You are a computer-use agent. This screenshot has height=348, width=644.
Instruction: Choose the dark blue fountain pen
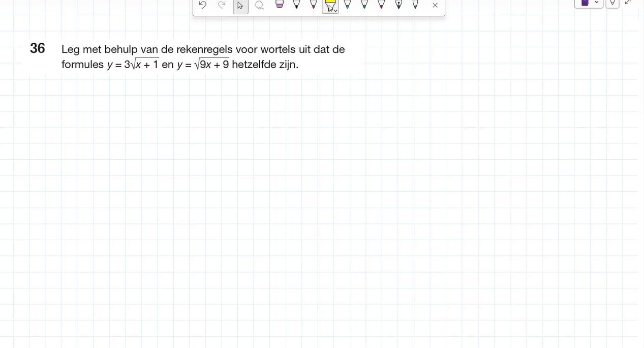398,4
